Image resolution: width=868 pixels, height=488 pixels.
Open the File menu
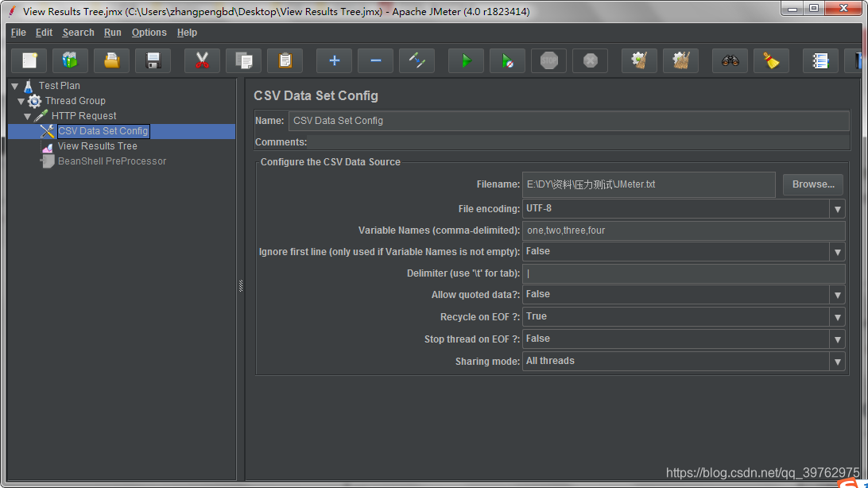tap(18, 33)
